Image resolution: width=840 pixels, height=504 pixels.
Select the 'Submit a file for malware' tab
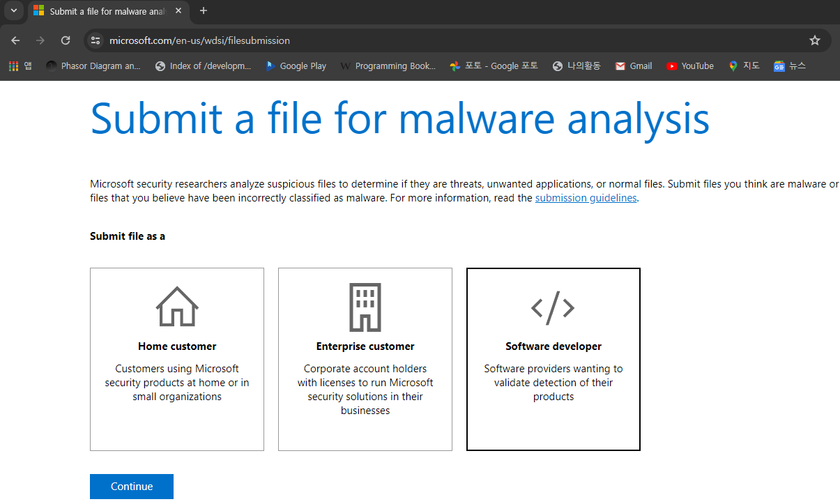pos(108,11)
